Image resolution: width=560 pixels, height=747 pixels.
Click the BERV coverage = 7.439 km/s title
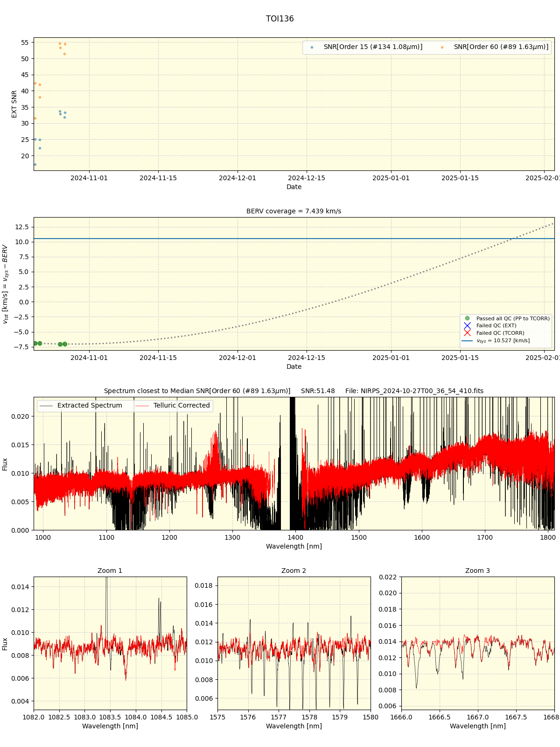click(294, 211)
